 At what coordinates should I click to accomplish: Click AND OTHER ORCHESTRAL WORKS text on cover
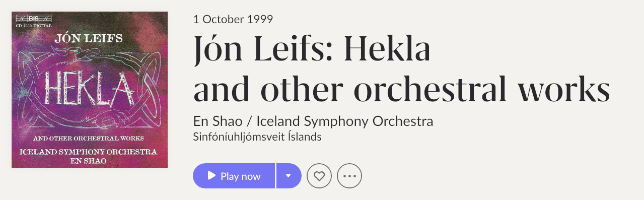[89, 138]
